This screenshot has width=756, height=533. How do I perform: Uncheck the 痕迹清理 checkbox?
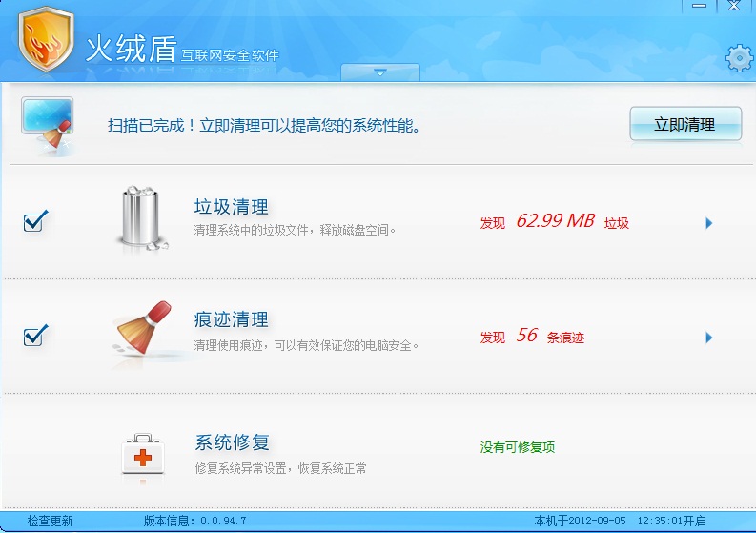[35, 336]
